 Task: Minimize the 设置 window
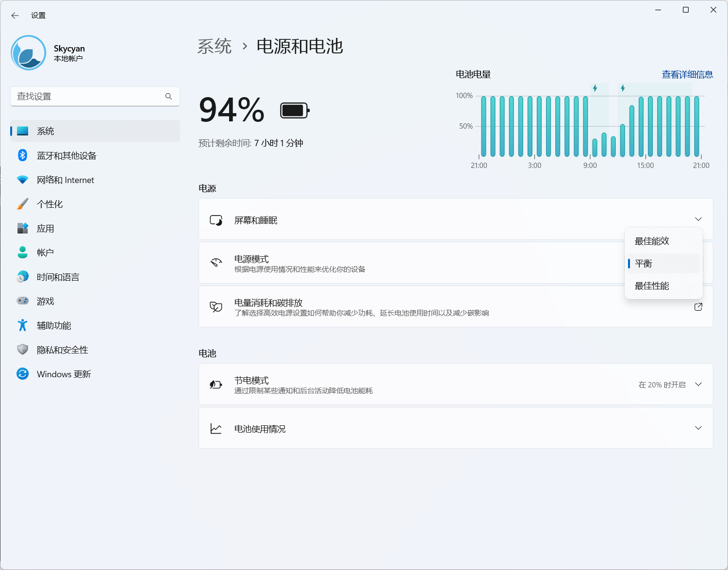click(658, 10)
